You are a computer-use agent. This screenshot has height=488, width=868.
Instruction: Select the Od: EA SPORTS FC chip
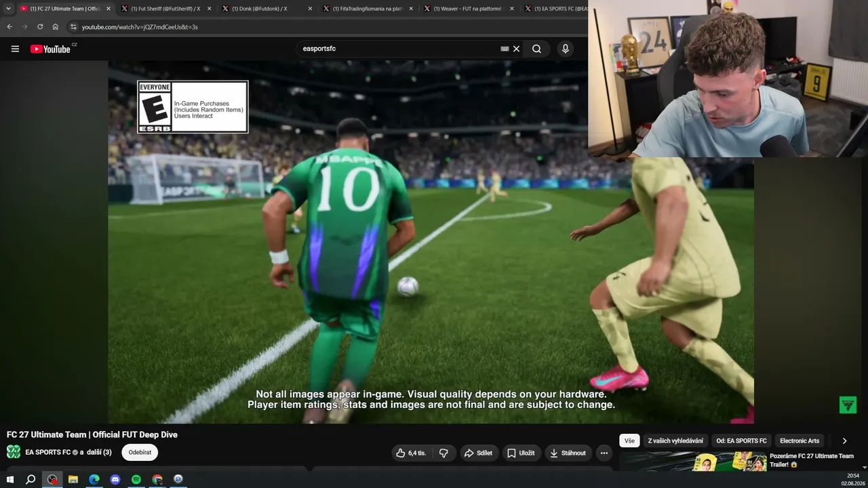[741, 441]
